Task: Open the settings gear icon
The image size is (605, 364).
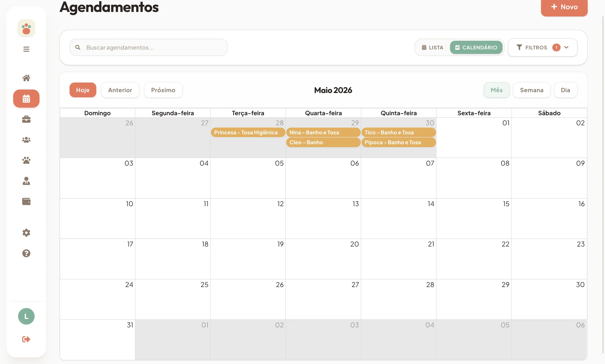Action: [26, 233]
